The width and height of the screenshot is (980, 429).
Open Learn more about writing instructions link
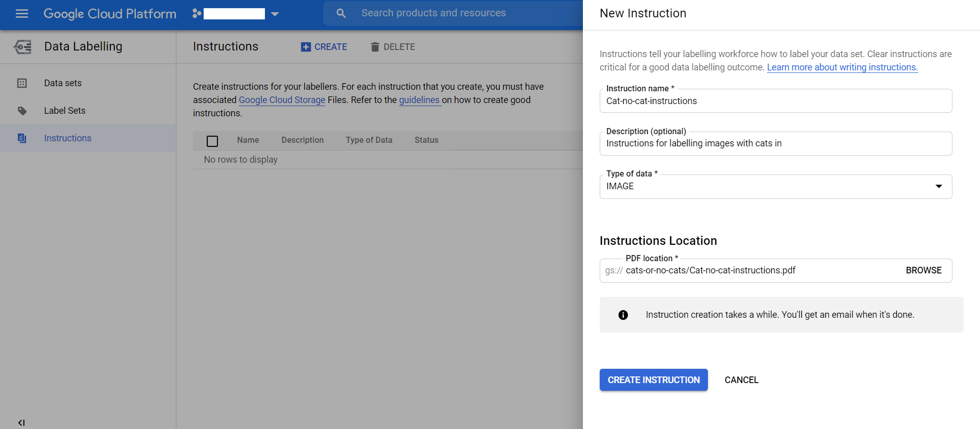[842, 67]
